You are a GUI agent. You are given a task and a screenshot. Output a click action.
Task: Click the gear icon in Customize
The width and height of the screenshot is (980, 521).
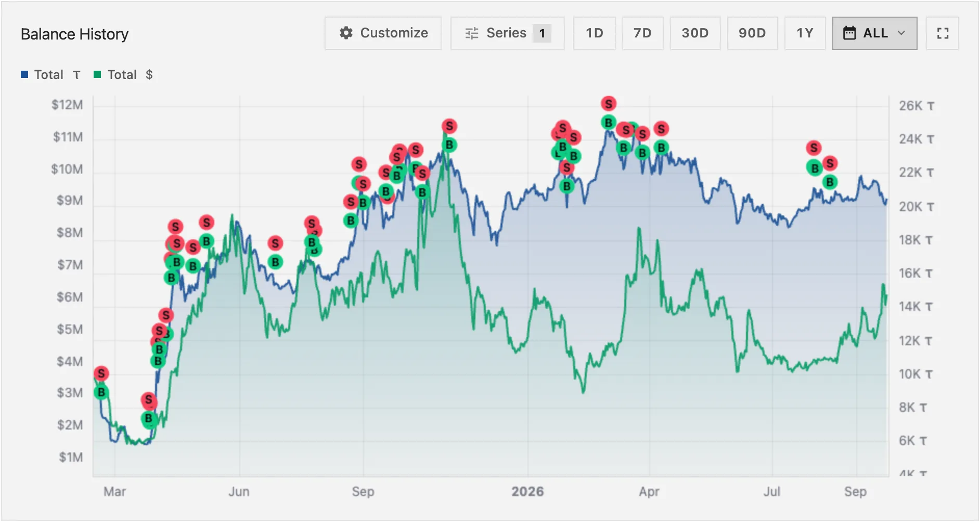pyautogui.click(x=346, y=33)
